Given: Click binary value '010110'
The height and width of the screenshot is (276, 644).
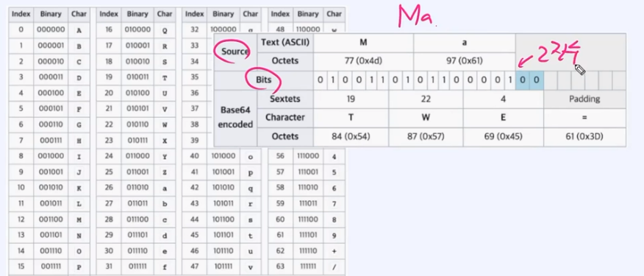Looking at the screenshot, I should pos(137,124).
